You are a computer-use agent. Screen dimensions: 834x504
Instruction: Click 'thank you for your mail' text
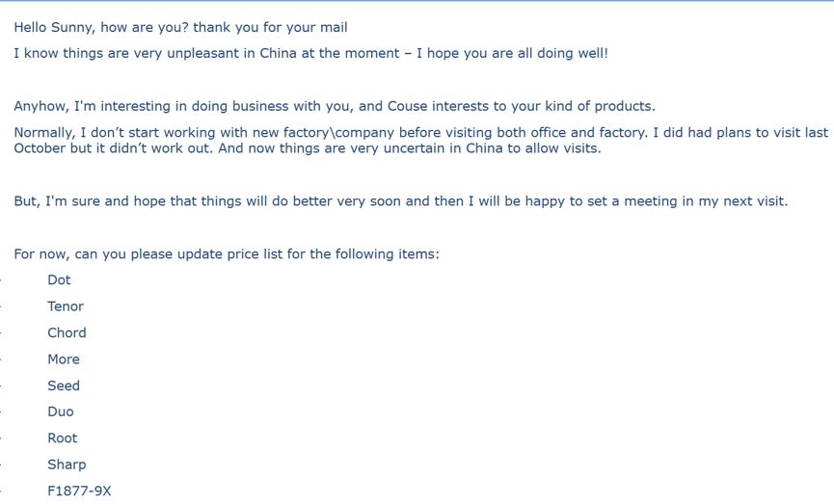(270, 28)
